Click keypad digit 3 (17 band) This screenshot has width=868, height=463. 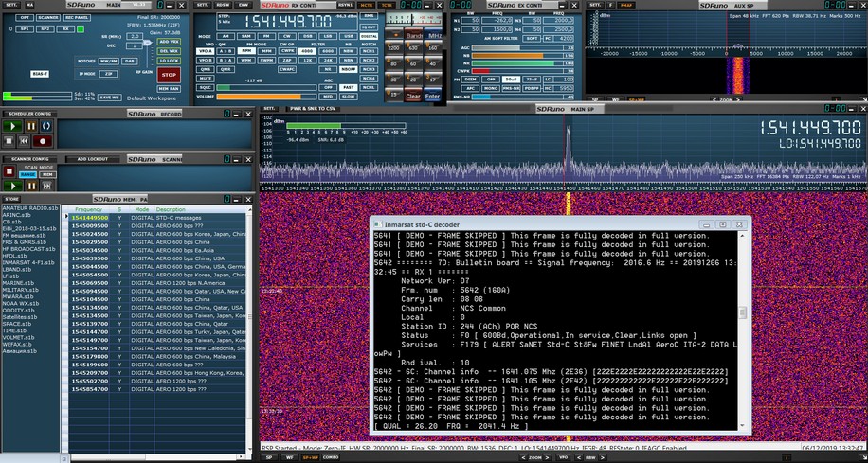[x=433, y=80]
